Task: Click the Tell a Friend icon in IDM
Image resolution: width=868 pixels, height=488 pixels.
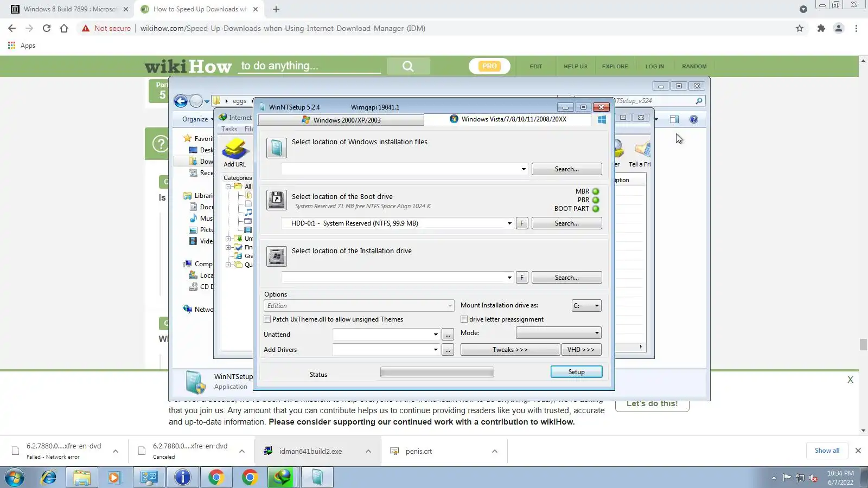Action: pyautogui.click(x=642, y=149)
